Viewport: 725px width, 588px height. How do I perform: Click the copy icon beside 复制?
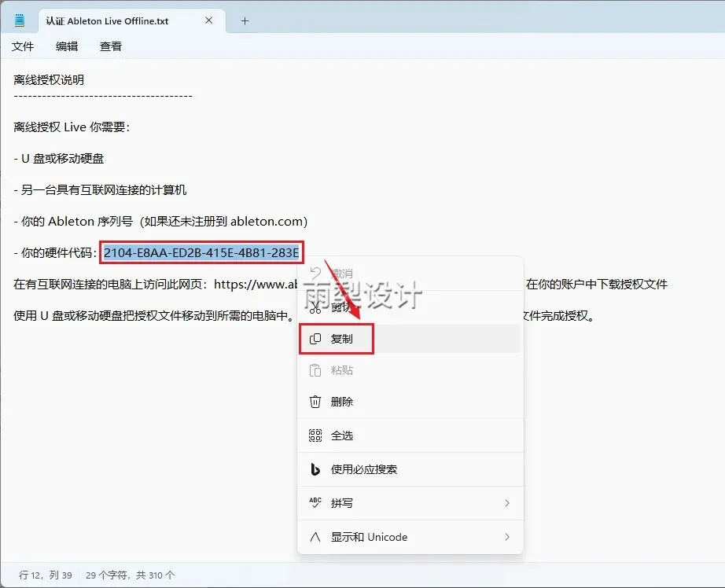pos(315,339)
